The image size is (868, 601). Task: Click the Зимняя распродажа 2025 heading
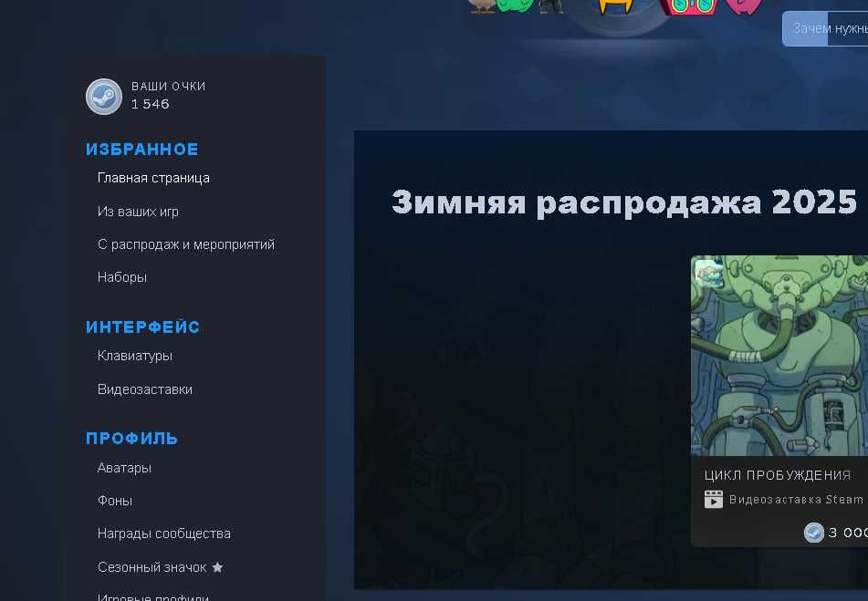coord(624,202)
